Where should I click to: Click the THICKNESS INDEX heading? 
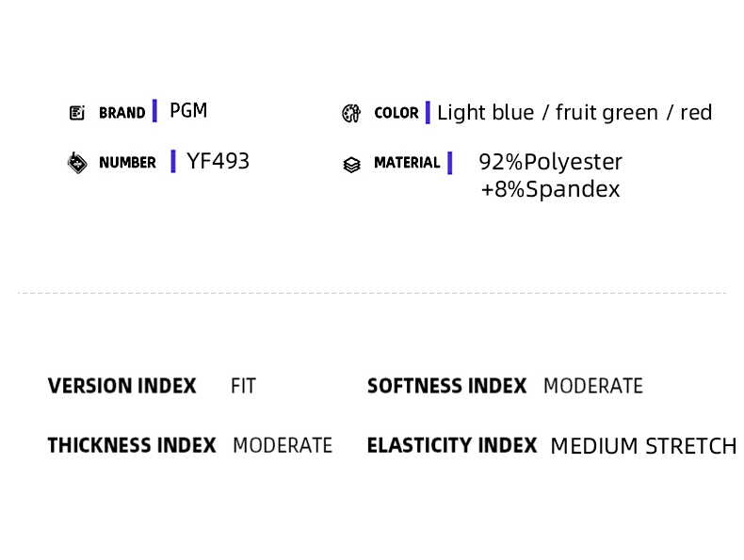click(x=132, y=446)
